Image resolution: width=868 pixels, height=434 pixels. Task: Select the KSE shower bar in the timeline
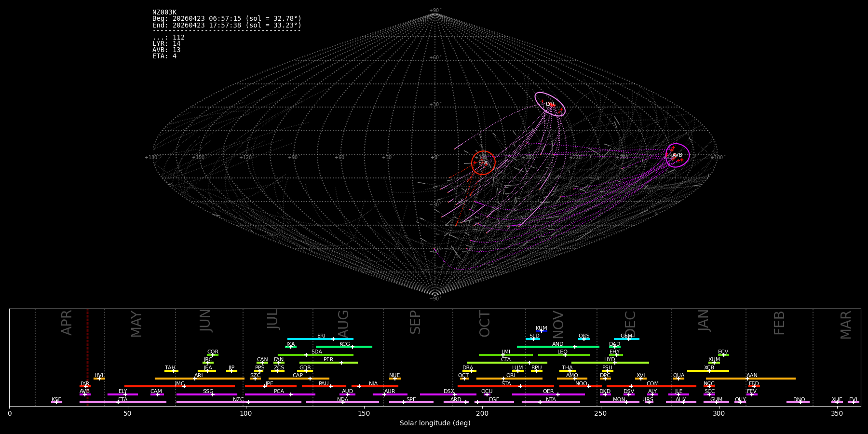click(56, 402)
